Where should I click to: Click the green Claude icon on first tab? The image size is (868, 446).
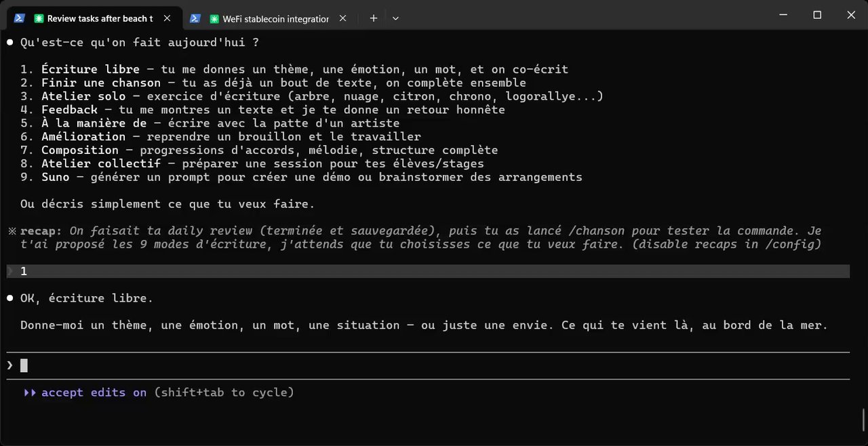tap(39, 19)
